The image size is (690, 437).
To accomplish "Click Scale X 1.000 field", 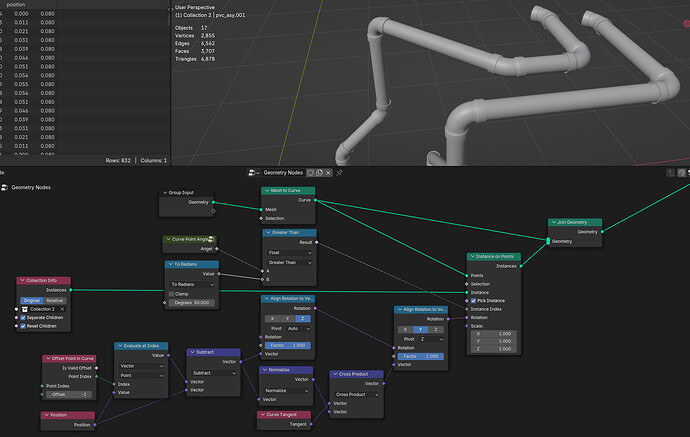I will [x=494, y=334].
